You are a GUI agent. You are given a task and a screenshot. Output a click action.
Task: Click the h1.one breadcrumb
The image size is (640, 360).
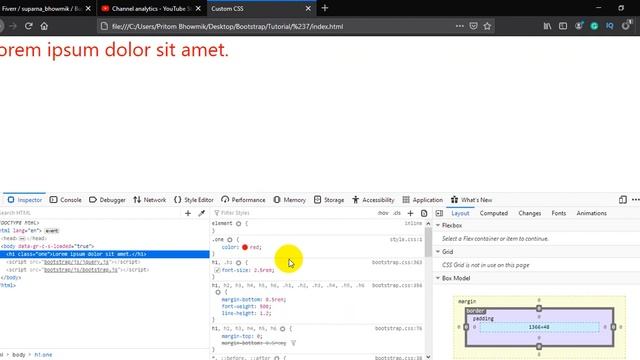(x=43, y=355)
